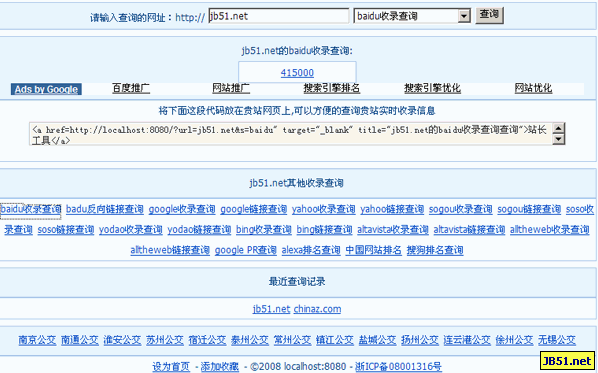Open the alltheweb收录查询 link

click(x=550, y=230)
